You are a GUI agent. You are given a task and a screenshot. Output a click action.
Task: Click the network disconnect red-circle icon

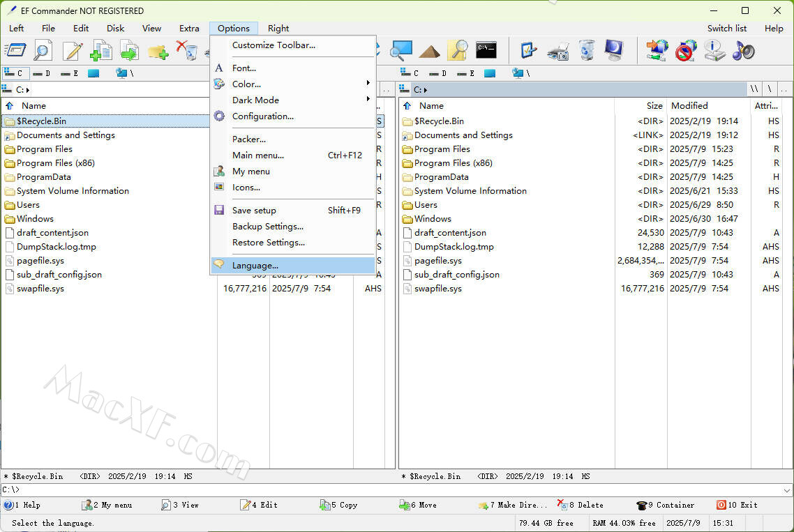[686, 50]
